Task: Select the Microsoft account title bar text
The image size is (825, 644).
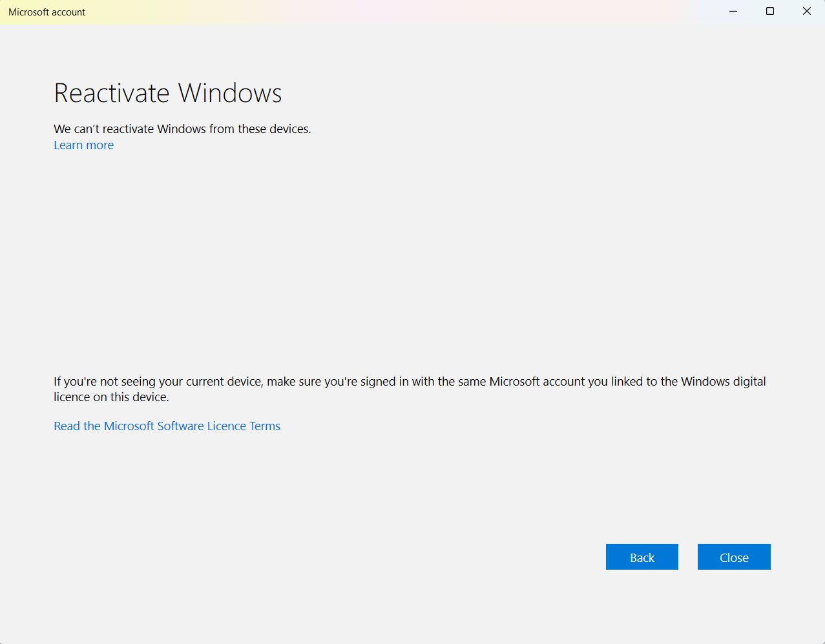Action: click(47, 12)
